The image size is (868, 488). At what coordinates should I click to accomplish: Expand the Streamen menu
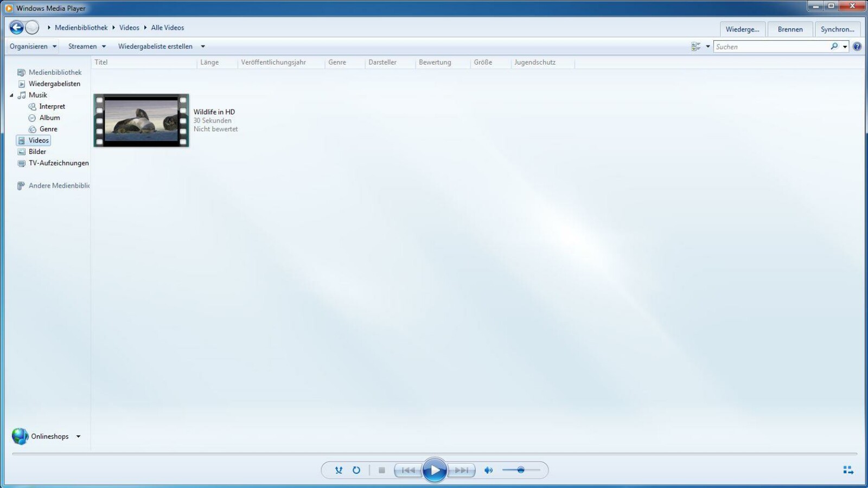[86, 46]
